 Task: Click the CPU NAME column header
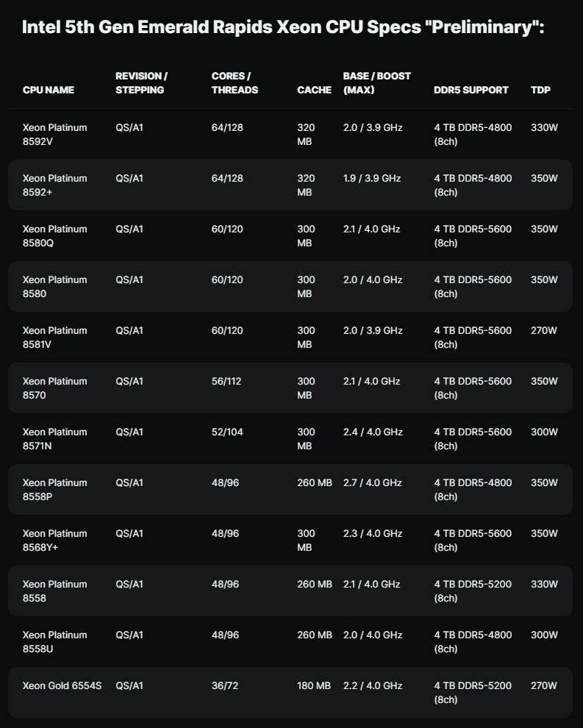click(49, 90)
